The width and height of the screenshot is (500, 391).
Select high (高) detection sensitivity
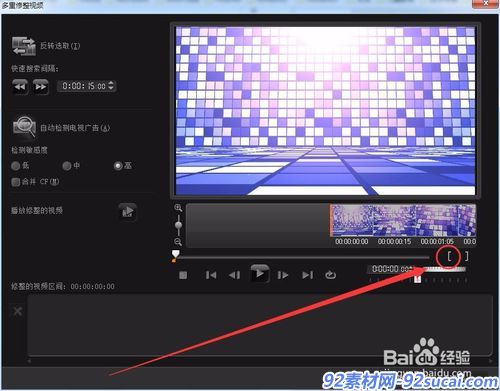coord(118,166)
